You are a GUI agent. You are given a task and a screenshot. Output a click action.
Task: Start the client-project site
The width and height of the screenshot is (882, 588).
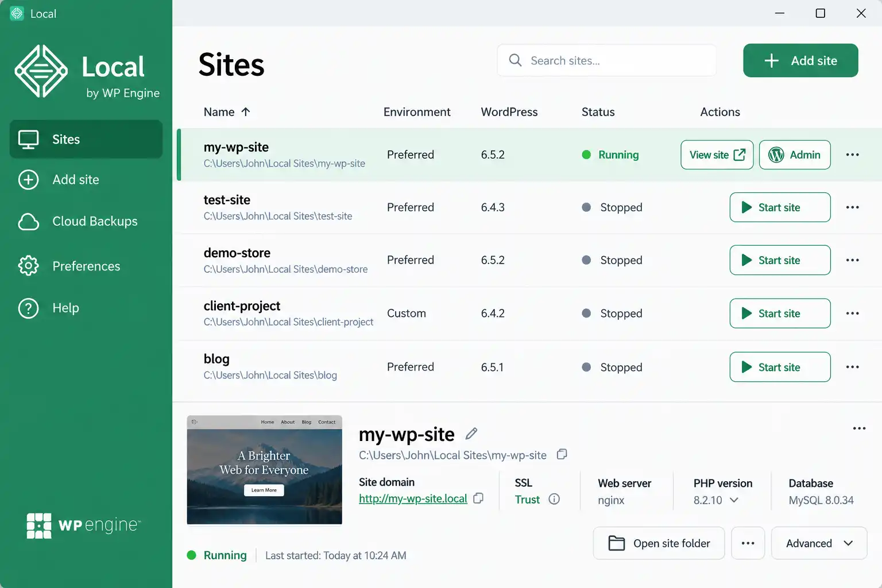780,314
